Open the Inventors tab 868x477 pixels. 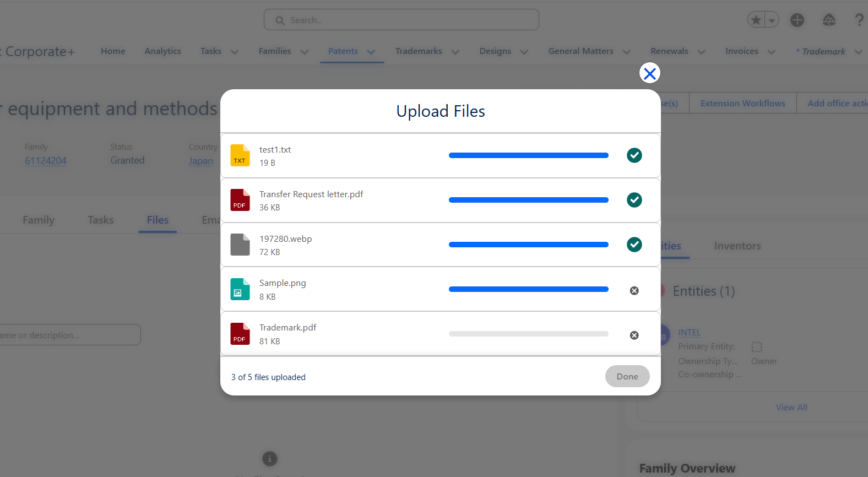[737, 246]
